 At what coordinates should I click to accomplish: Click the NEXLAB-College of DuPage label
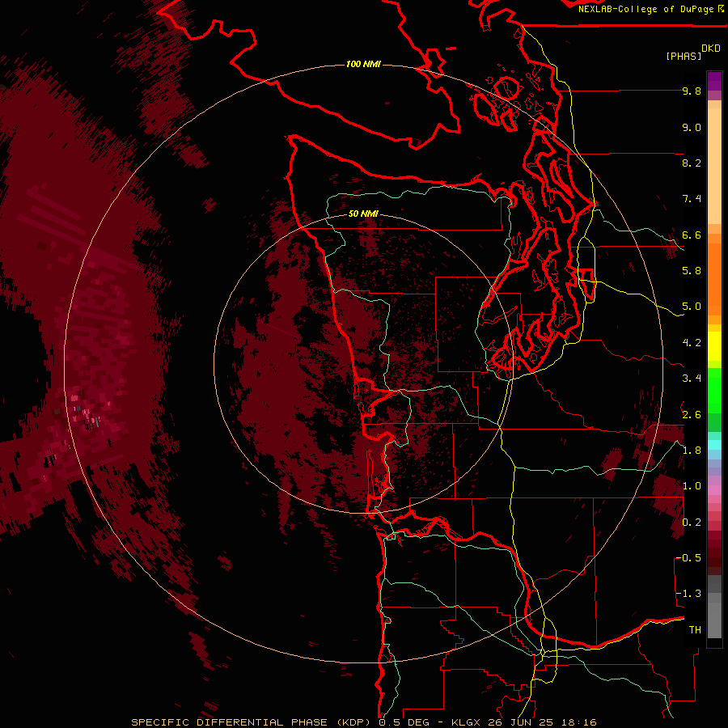pos(645,9)
